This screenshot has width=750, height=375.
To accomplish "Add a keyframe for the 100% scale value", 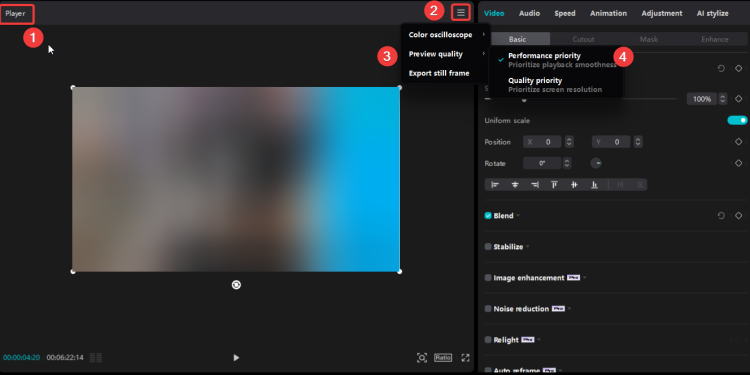I will coord(739,99).
